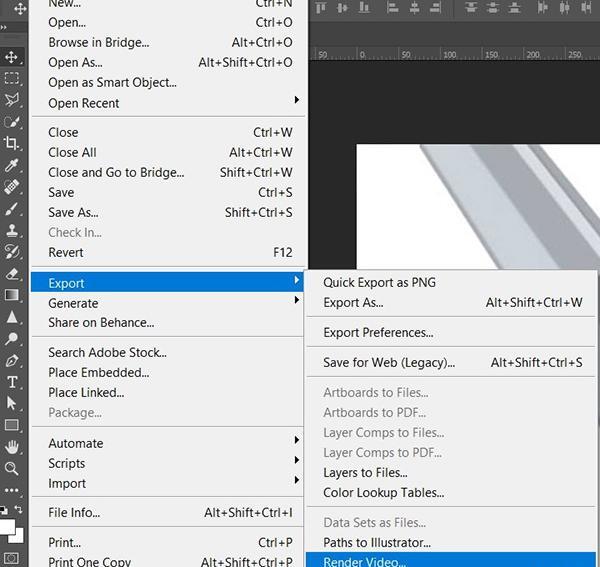Choose Revert in the File menu
The image size is (600, 567).
pyautogui.click(x=168, y=253)
